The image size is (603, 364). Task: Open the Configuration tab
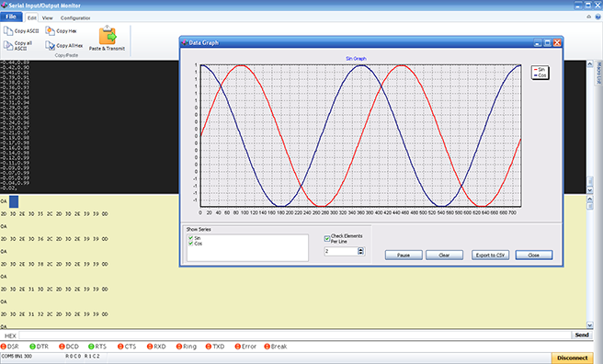[x=75, y=18]
